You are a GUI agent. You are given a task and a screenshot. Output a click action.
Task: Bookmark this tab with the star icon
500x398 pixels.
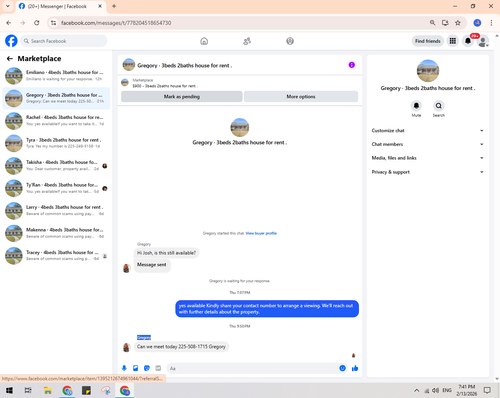458,23
